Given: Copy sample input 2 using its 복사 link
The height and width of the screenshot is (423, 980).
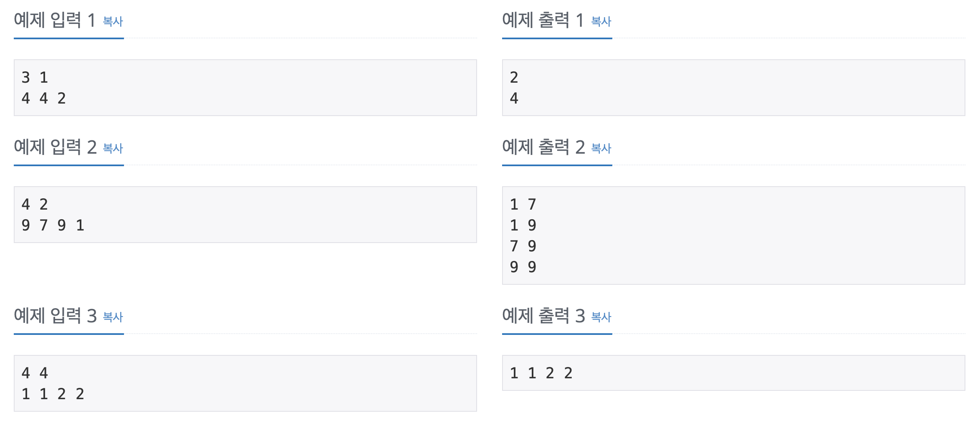Looking at the screenshot, I should tap(113, 148).
